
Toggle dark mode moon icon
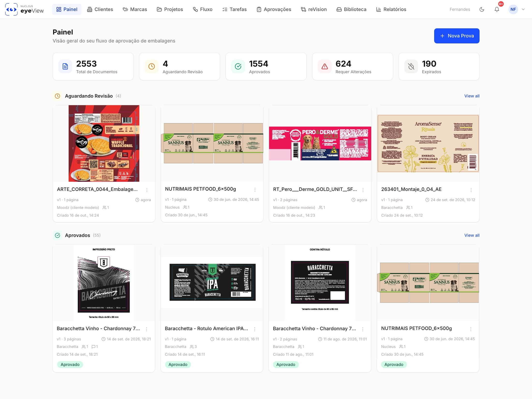click(482, 9)
